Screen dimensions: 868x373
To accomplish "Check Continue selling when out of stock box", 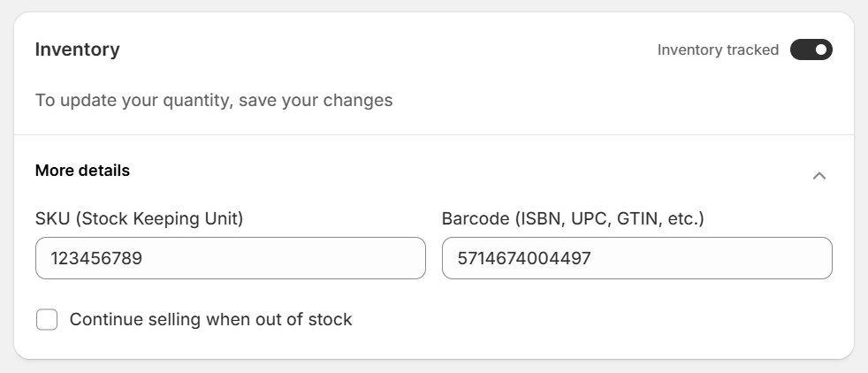I will click(x=47, y=319).
